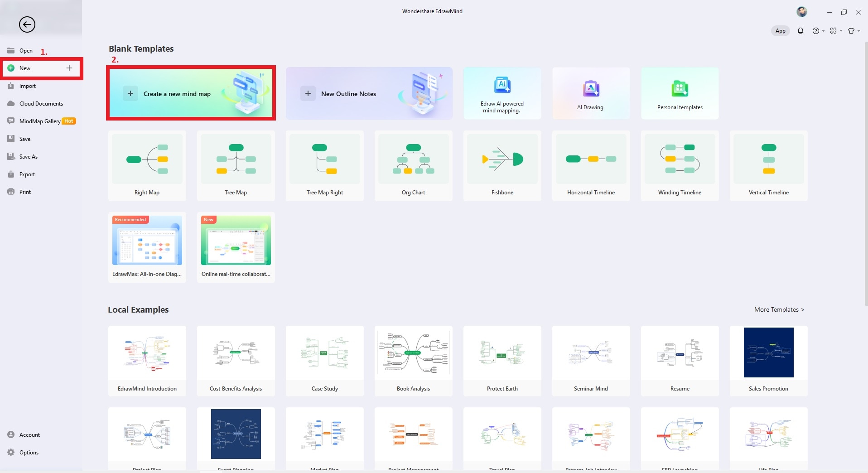Screen dimensions: 868x473
Task: Open the Case Study example
Action: (324, 361)
